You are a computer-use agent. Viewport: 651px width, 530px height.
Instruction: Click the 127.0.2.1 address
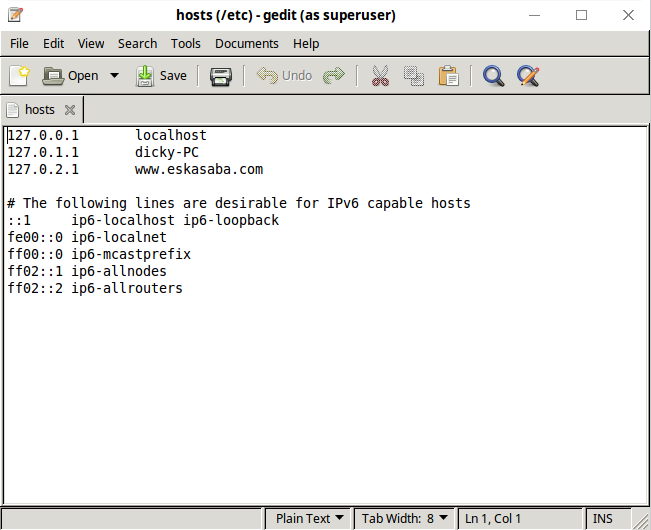43,169
